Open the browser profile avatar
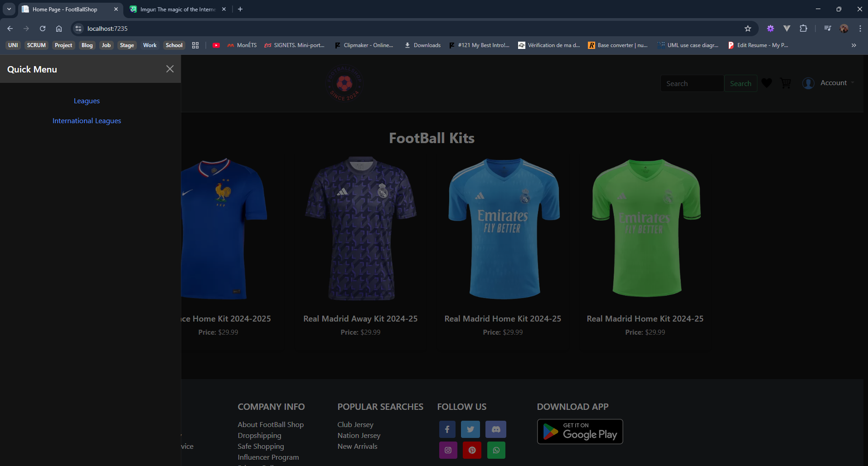 coord(844,29)
